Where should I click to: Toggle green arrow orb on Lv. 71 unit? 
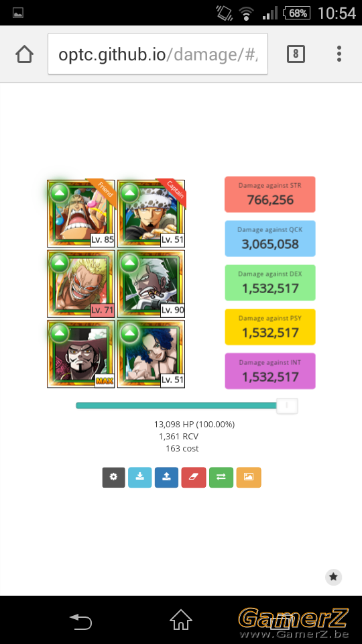60,263
